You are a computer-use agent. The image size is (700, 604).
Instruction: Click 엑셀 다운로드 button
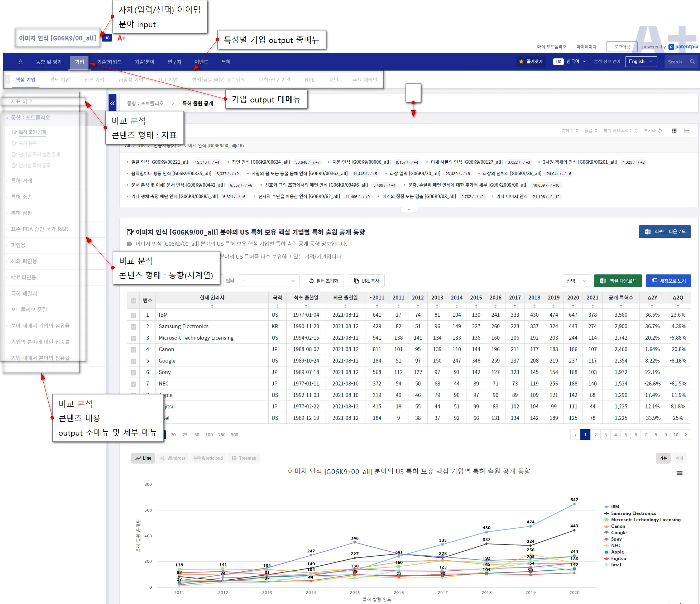tap(618, 281)
